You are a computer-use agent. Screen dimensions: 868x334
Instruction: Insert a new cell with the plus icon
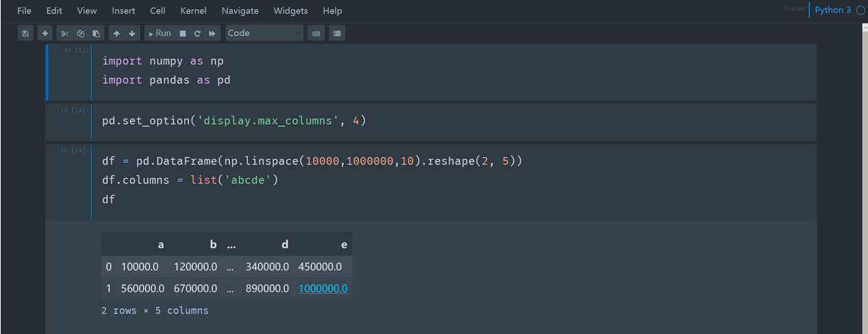pyautogui.click(x=45, y=33)
